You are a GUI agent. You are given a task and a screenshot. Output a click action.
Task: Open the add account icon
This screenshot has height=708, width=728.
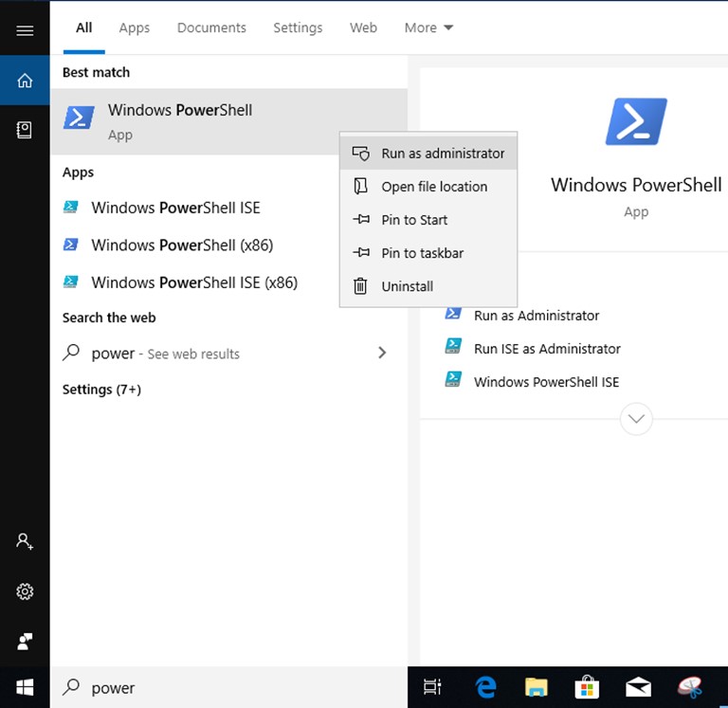(25, 541)
